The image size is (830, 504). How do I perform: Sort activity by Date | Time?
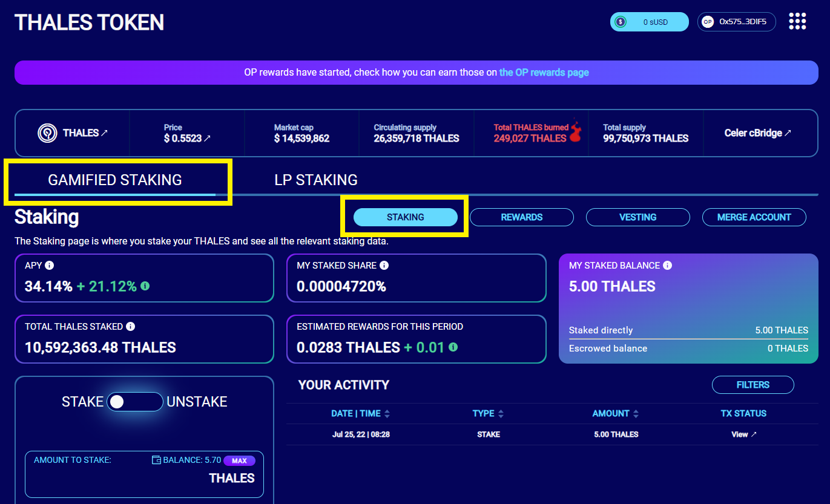tap(361, 414)
